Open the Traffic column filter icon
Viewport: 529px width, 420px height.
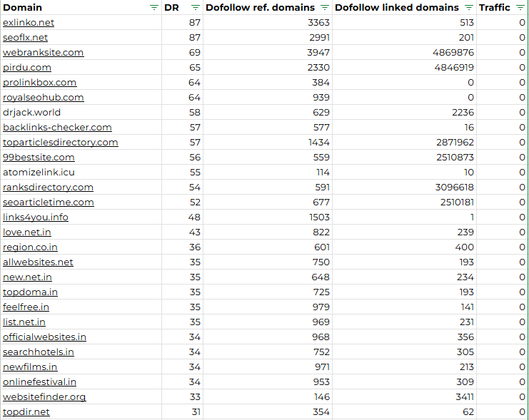pyautogui.click(x=520, y=7)
